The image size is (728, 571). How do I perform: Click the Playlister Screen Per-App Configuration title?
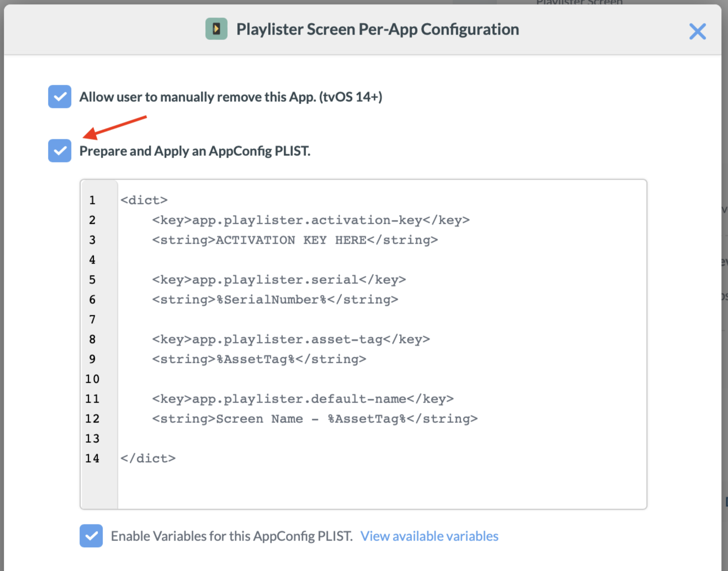(378, 29)
